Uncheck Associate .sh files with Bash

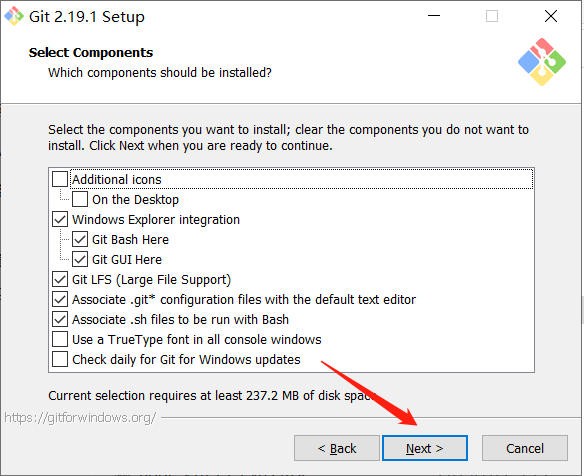coord(60,320)
